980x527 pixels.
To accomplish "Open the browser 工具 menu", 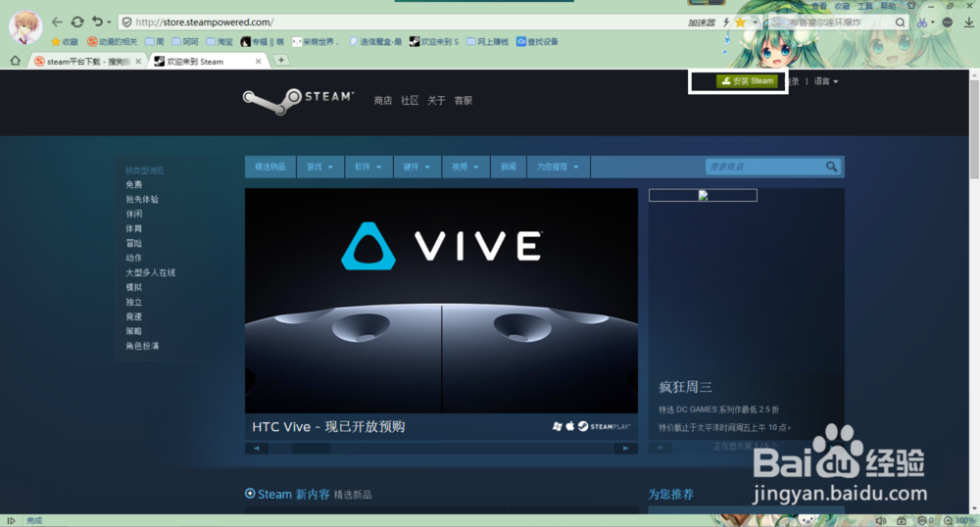I will point(865,6).
